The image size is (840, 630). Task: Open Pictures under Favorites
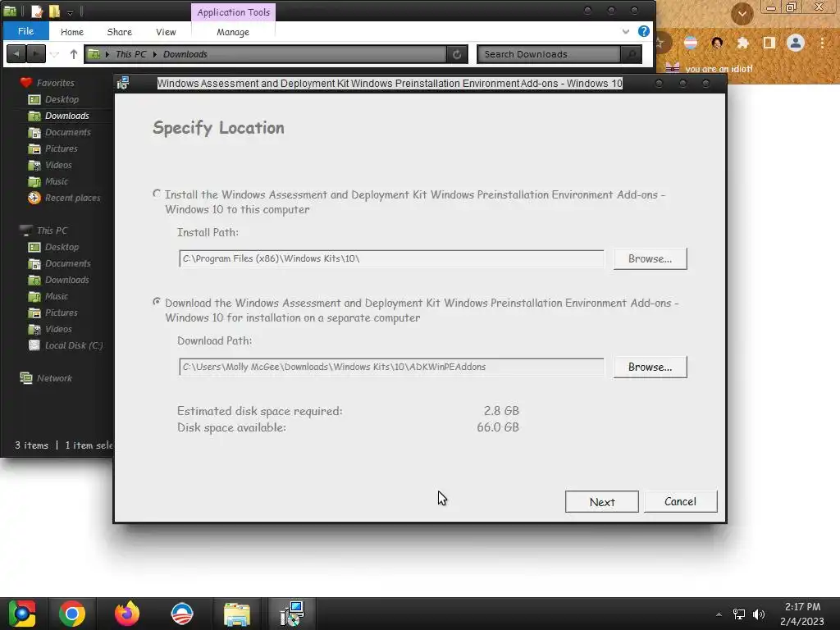point(61,148)
